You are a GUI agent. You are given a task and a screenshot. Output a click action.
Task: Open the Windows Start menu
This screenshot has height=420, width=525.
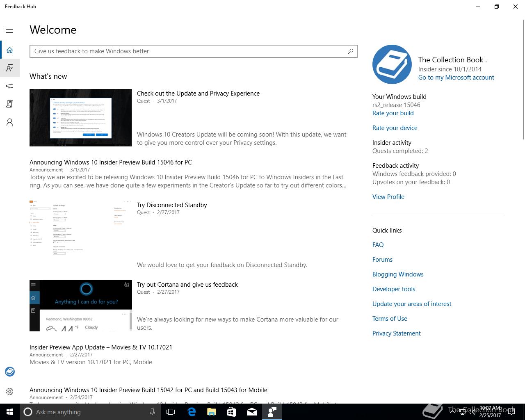coord(10,412)
